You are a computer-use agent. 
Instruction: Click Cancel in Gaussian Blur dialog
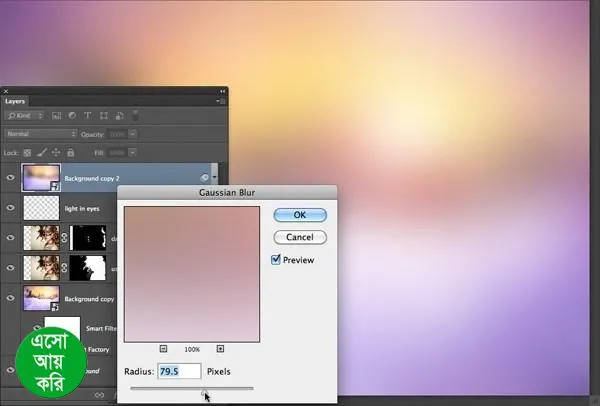(x=299, y=237)
